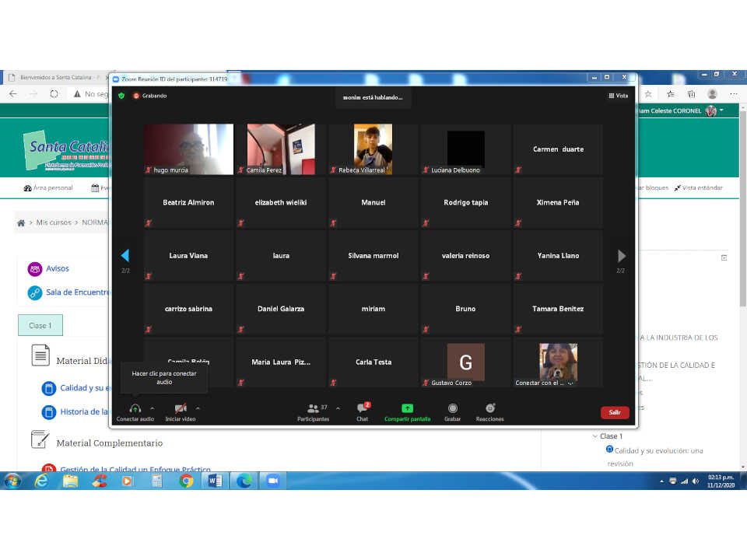Start video with Iniciar video camera icon
The width and height of the screenshot is (747, 560).
[x=181, y=408]
